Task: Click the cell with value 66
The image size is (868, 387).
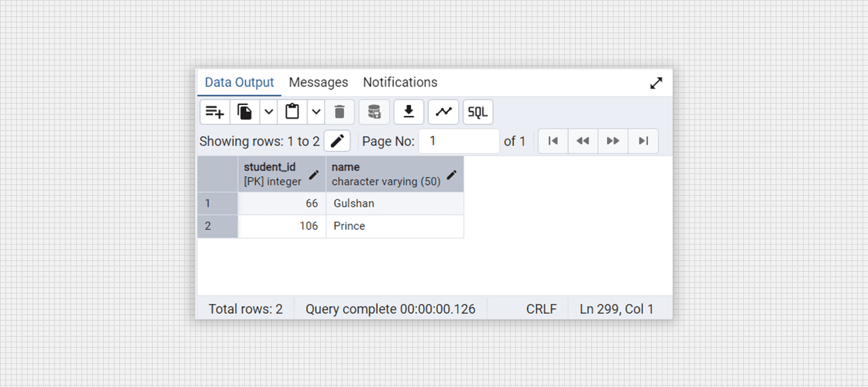Action: pos(282,203)
